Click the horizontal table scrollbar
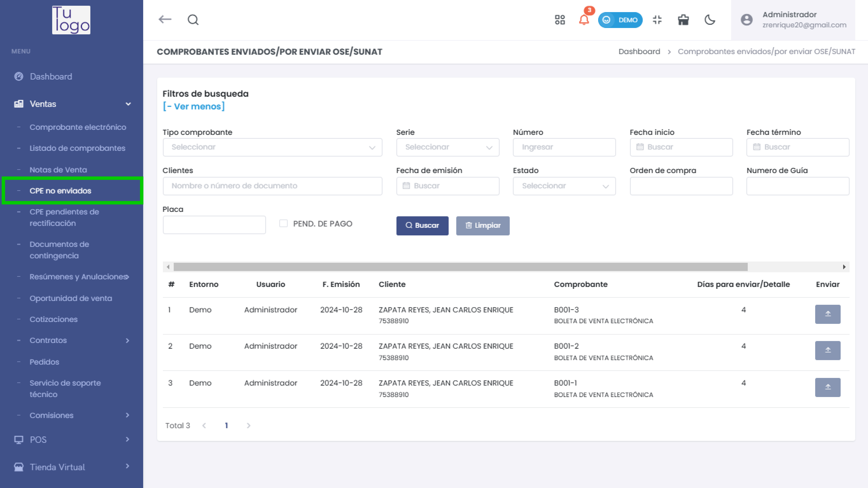 460,267
